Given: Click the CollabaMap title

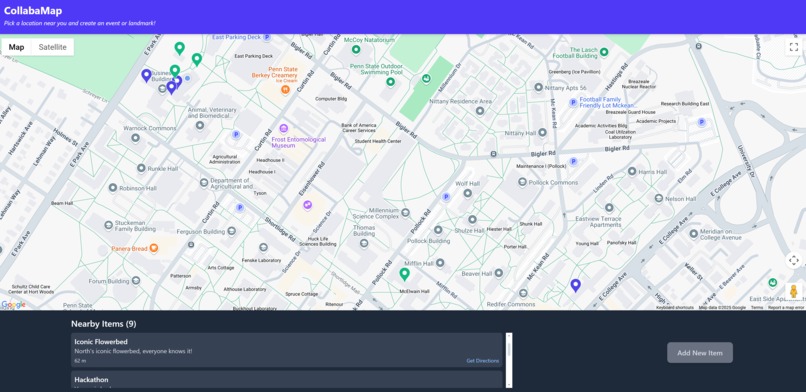Looking at the screenshot, I should click(33, 10).
